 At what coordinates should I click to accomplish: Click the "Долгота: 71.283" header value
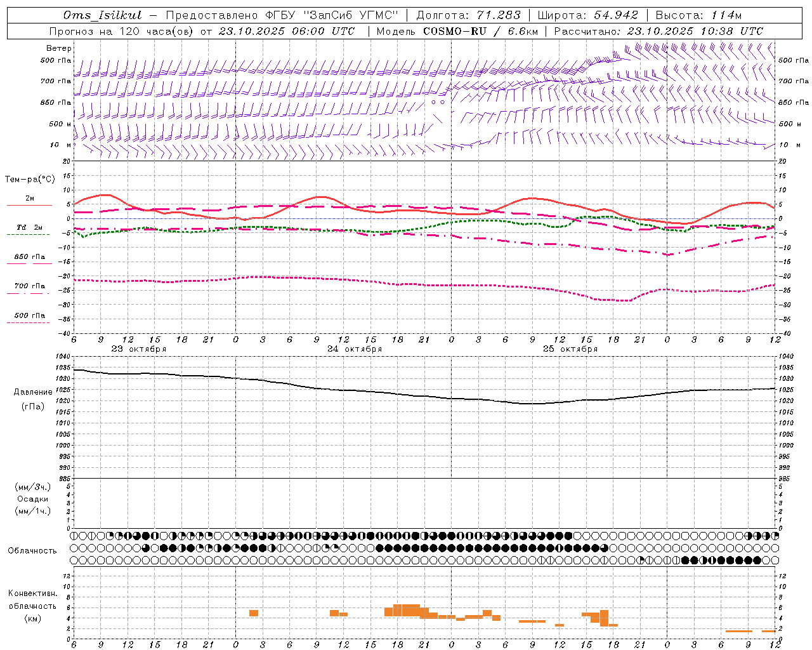point(468,15)
